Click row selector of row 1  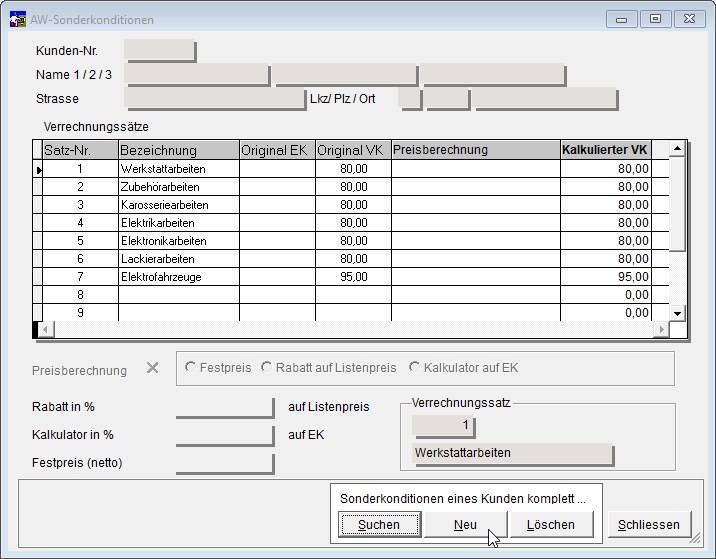[x=38, y=169]
